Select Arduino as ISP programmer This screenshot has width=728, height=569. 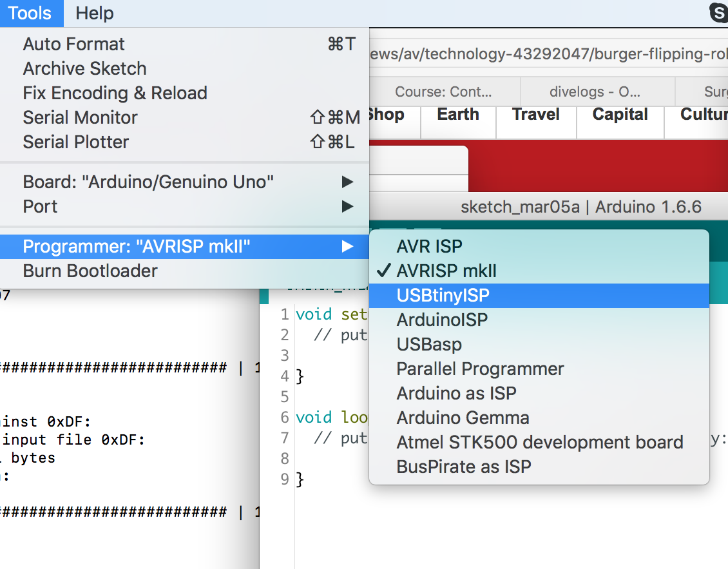click(457, 393)
